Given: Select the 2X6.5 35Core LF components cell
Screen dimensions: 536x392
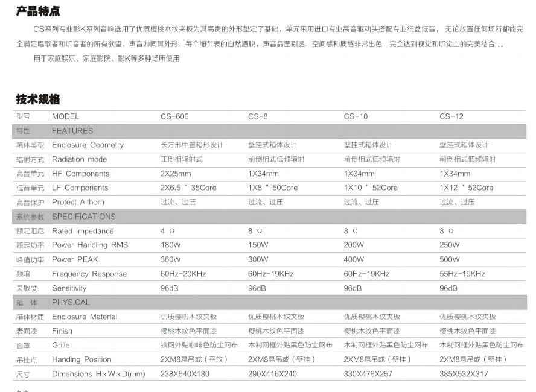Looking at the screenshot, I should tap(188, 188).
